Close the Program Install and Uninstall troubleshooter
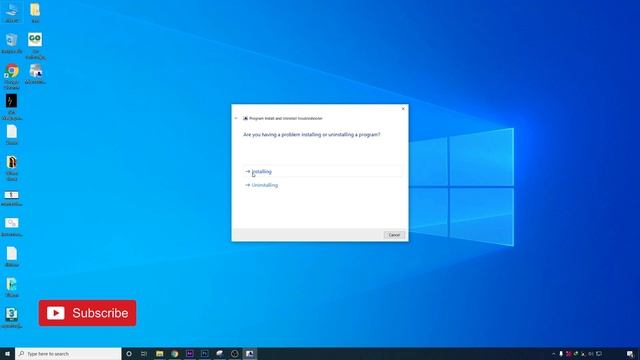Viewport: 640px width, 360px height. point(403,109)
